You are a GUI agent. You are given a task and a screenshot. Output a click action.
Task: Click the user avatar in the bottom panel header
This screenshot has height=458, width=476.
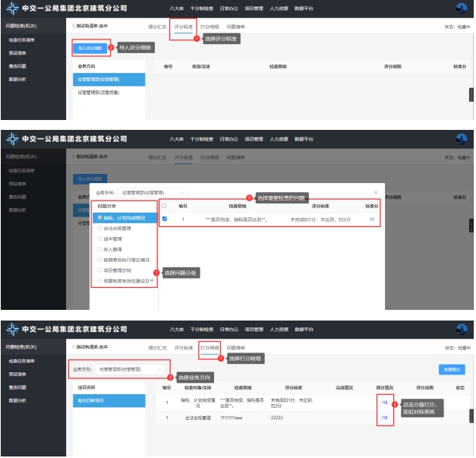pos(462,330)
